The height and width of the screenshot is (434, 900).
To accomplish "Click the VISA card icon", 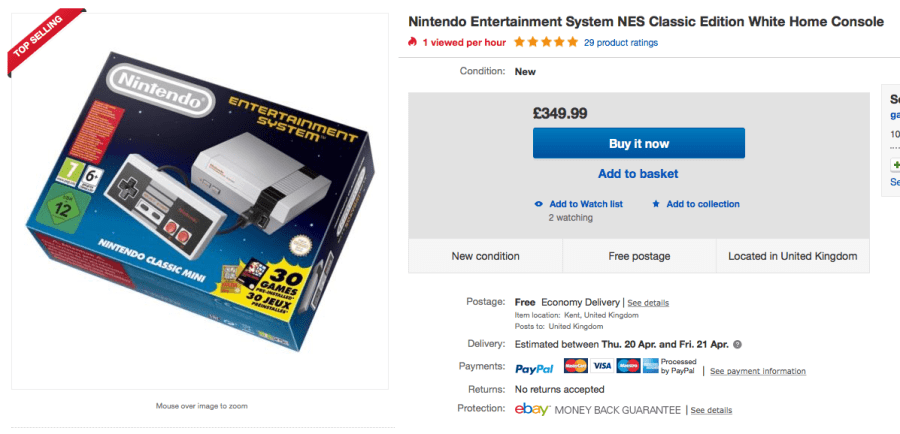I will point(601,366).
